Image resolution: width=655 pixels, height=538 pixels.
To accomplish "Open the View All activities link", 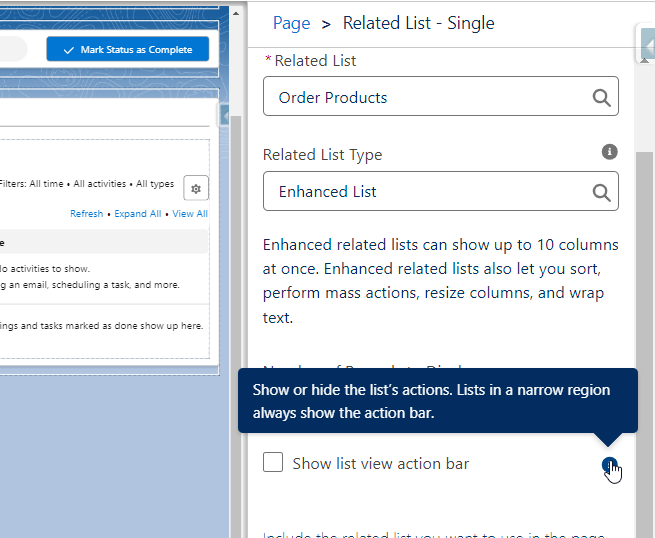I will point(190,214).
